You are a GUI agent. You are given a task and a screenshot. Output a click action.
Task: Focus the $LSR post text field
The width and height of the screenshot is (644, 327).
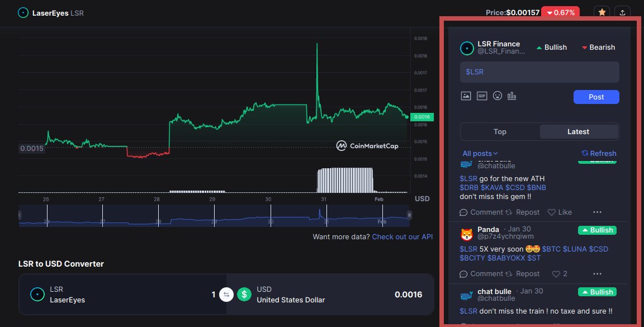pos(539,72)
